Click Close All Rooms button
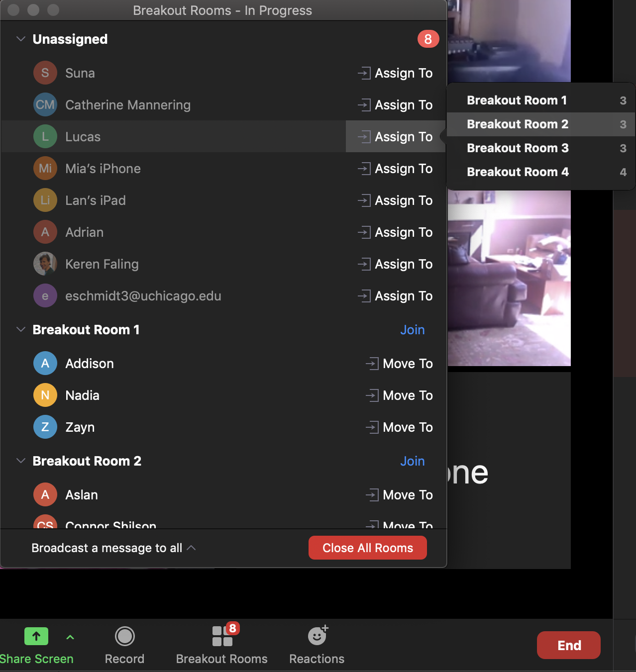This screenshot has height=672, width=636. [367, 548]
